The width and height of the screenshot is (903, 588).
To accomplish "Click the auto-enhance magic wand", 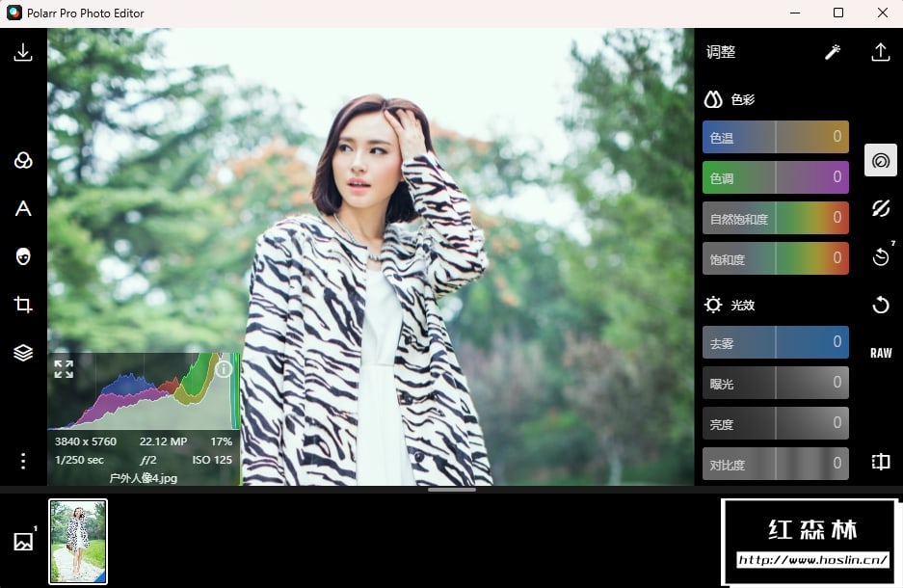I will [x=833, y=52].
